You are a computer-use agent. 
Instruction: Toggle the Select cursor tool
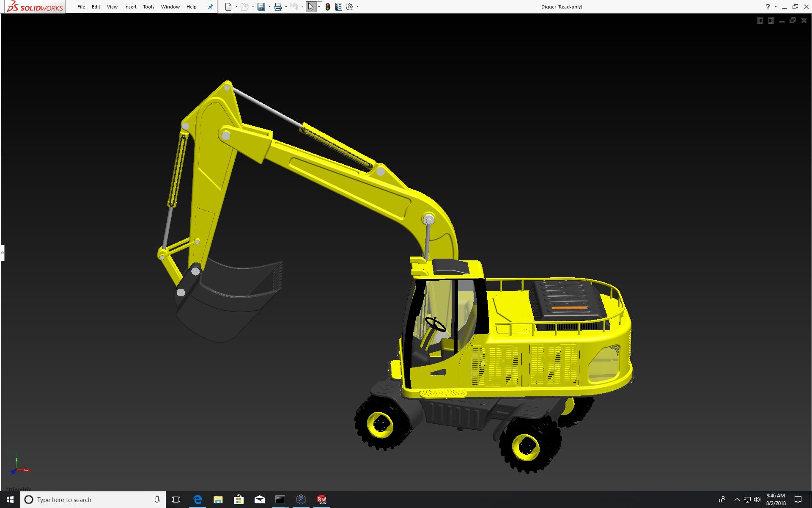[311, 7]
